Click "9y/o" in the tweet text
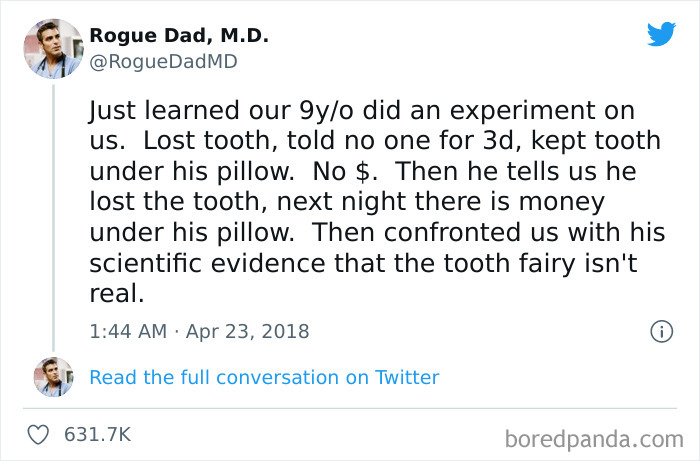Screen dimensions: 700x461 point(309,109)
